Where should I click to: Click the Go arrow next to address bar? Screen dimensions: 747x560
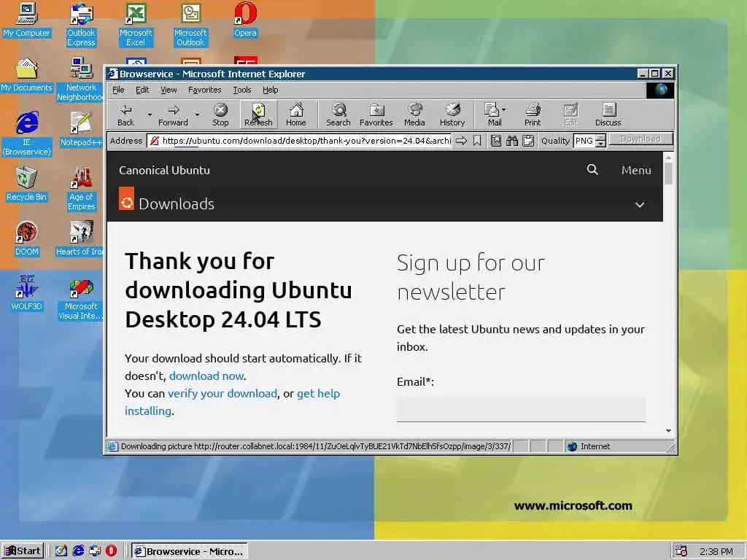(x=461, y=141)
